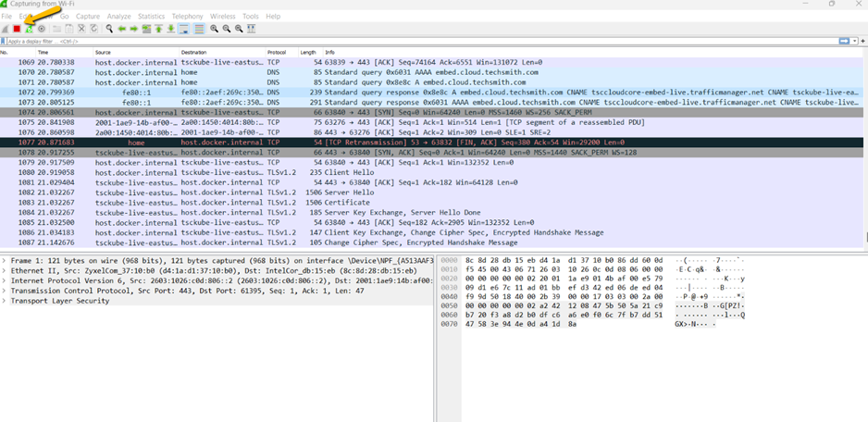The height and width of the screenshot is (422, 868).
Task: Toggle packet colorization rules
Action: 199,29
